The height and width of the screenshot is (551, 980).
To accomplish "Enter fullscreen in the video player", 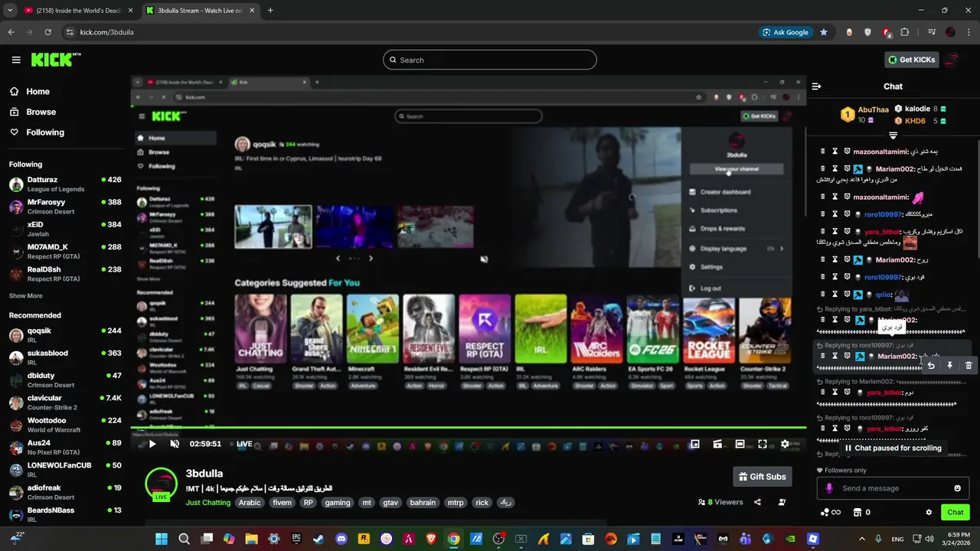I will click(763, 444).
